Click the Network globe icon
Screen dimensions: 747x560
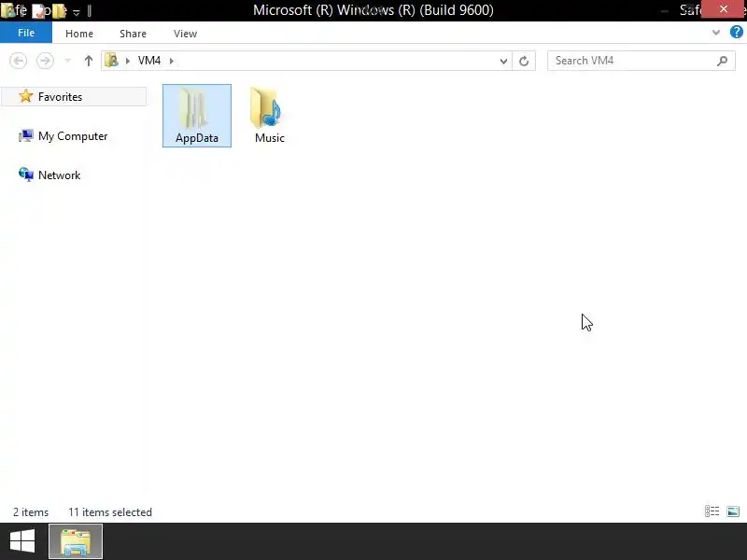[x=26, y=175]
